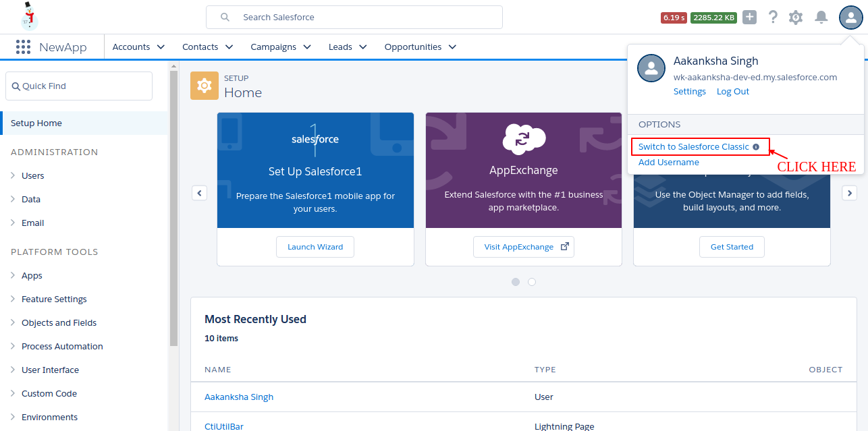
Task: Open the notifications bell icon
Action: [x=821, y=18]
